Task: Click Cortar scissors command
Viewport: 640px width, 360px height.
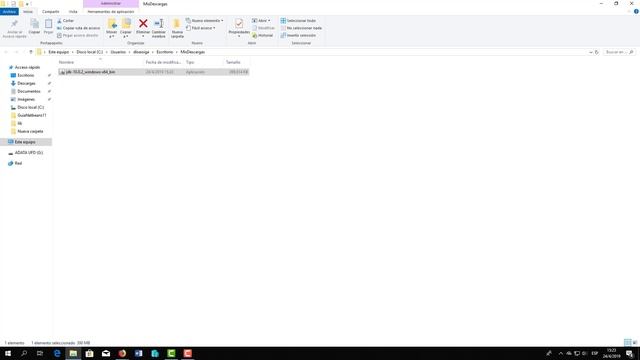Action: point(66,20)
